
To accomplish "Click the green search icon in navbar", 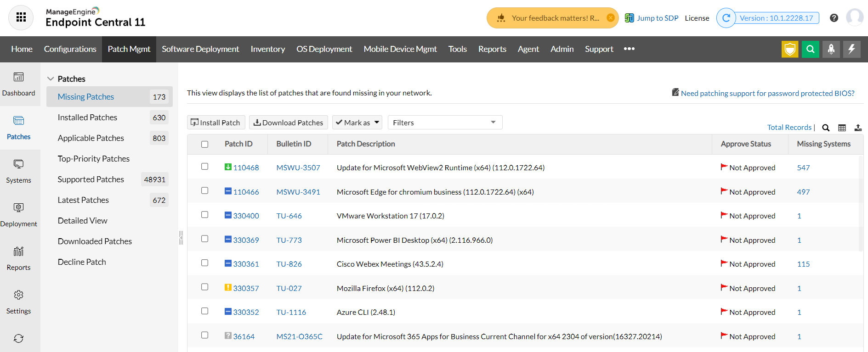I will pyautogui.click(x=811, y=49).
